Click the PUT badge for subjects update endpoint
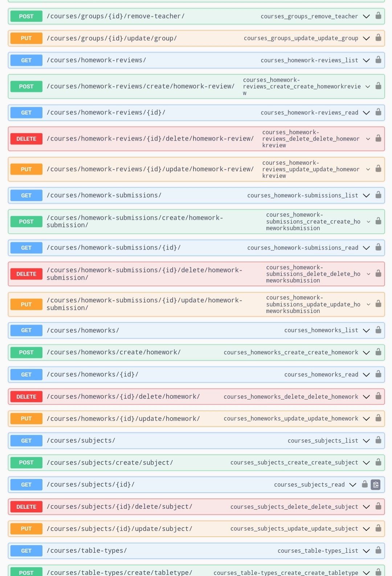This screenshot has height=576, width=392. [x=26, y=529]
